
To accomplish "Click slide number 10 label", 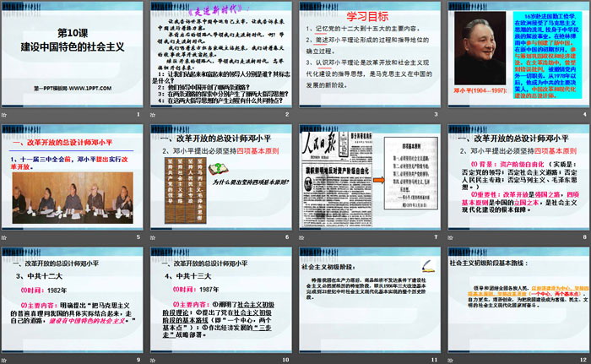I will click(285, 360).
